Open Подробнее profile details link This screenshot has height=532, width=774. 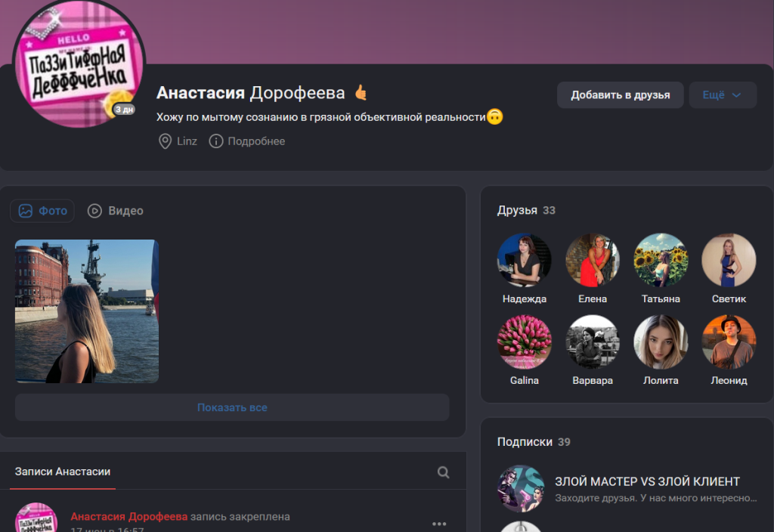256,141
